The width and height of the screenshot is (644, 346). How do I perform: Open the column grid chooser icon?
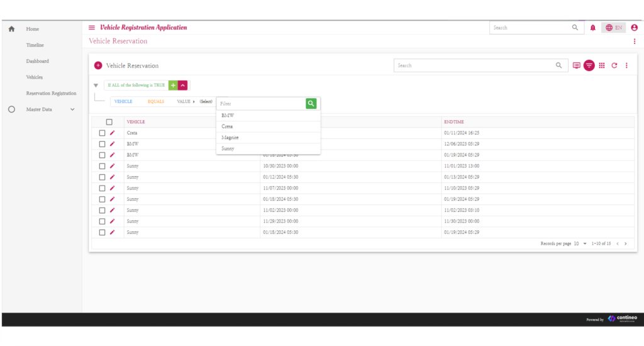[x=602, y=65]
